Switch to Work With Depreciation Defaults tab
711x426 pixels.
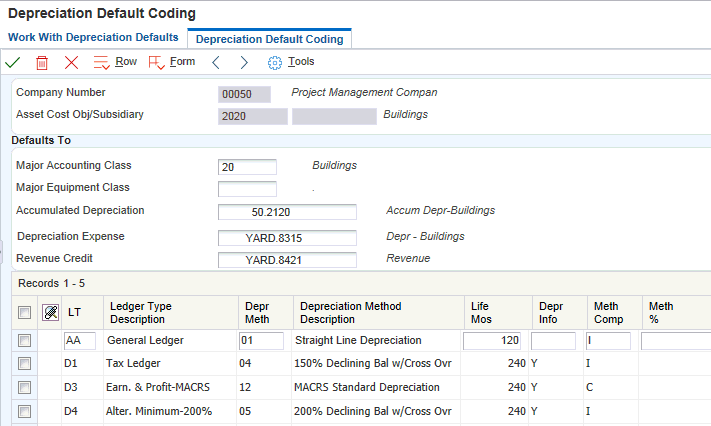(x=93, y=37)
